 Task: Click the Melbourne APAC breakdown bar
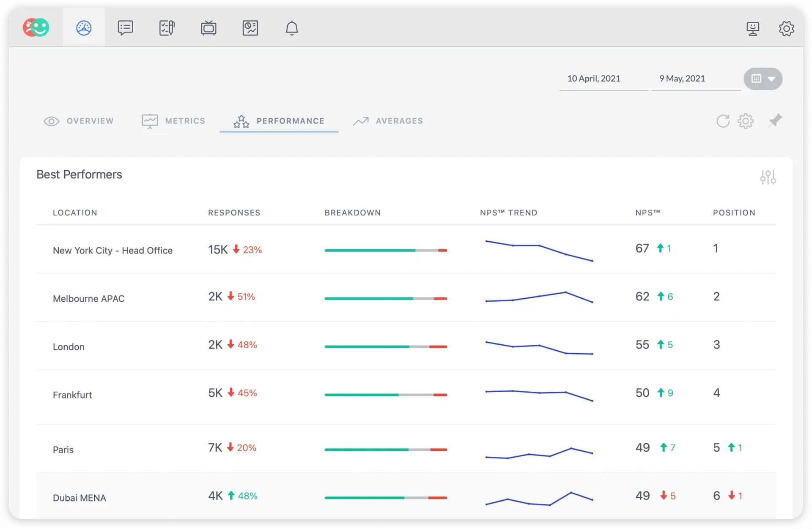pos(385,298)
